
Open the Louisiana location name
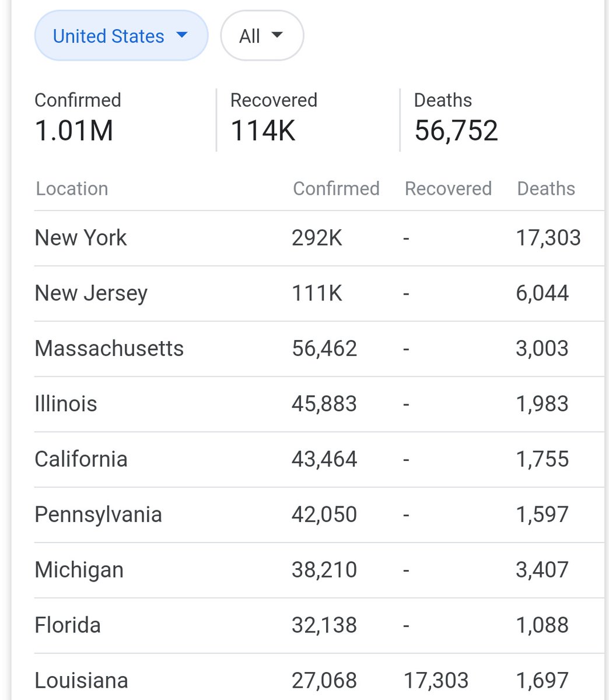pyautogui.click(x=81, y=681)
